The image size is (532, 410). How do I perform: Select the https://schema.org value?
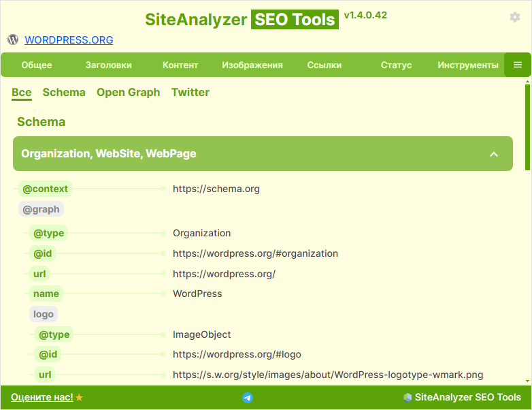216,189
